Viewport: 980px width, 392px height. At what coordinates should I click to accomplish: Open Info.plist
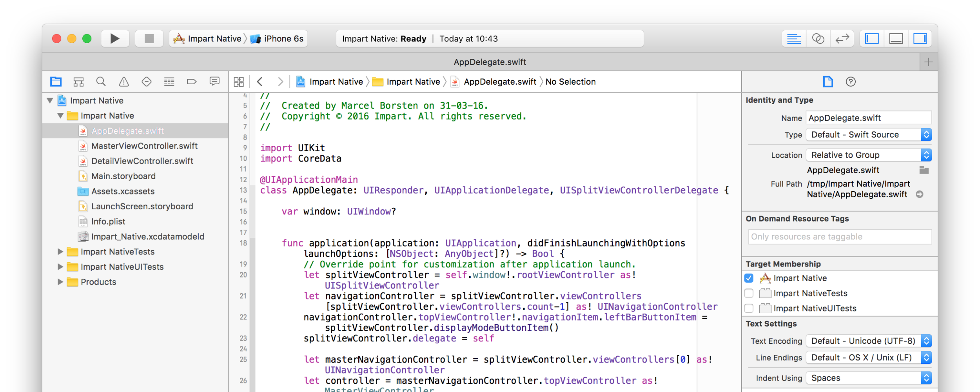pos(135,221)
